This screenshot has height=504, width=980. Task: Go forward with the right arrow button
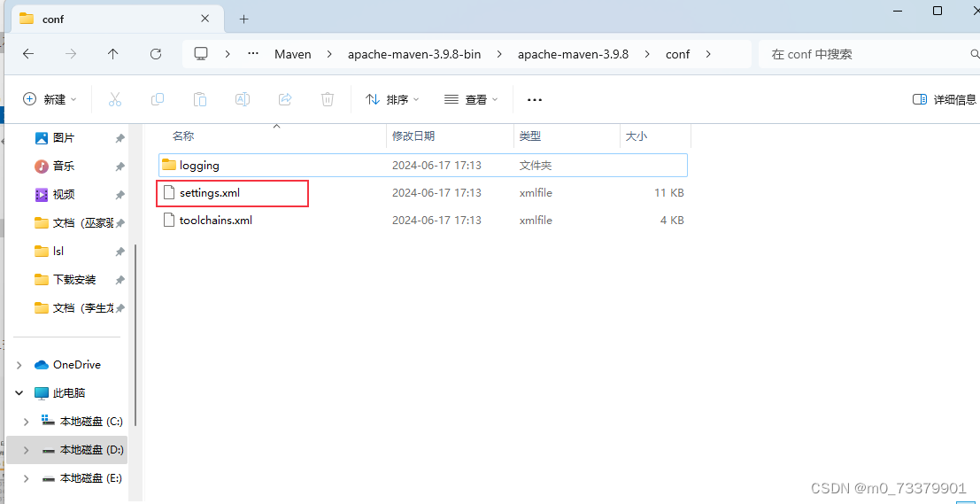tap(71, 54)
